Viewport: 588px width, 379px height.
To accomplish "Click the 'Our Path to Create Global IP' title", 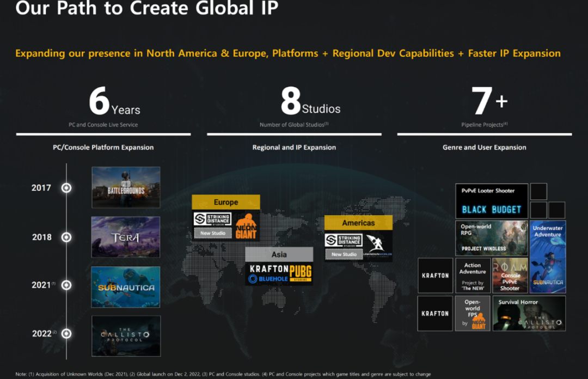I will pyautogui.click(x=147, y=8).
